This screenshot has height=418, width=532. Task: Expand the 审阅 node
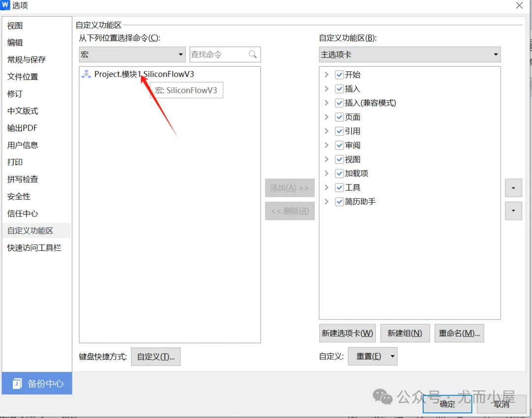coord(327,145)
